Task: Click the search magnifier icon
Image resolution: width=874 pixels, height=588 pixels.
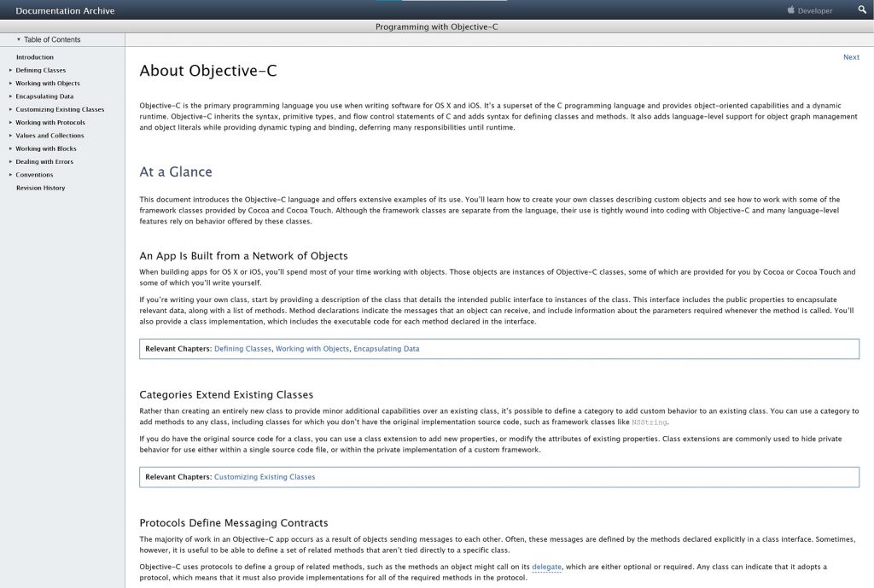Action: point(862,9)
